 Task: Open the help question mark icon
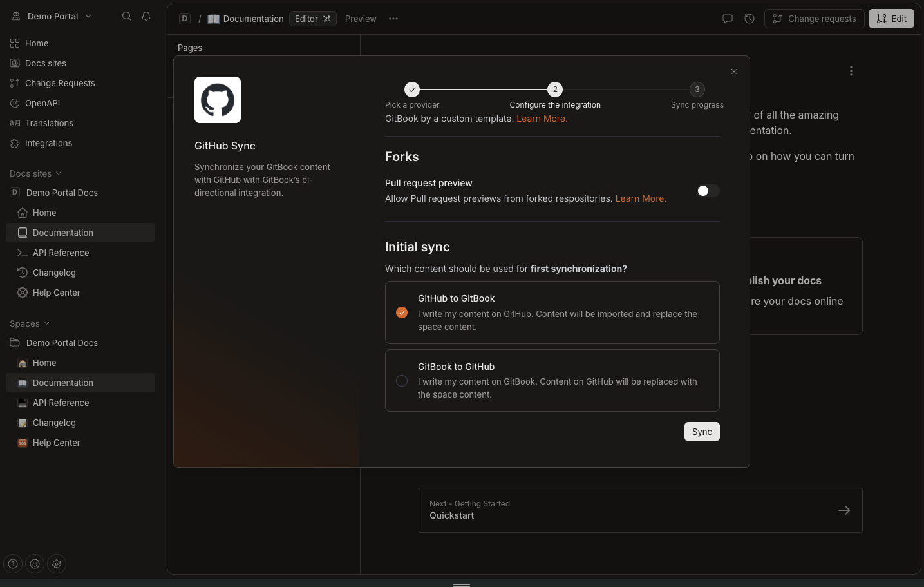pyautogui.click(x=13, y=564)
